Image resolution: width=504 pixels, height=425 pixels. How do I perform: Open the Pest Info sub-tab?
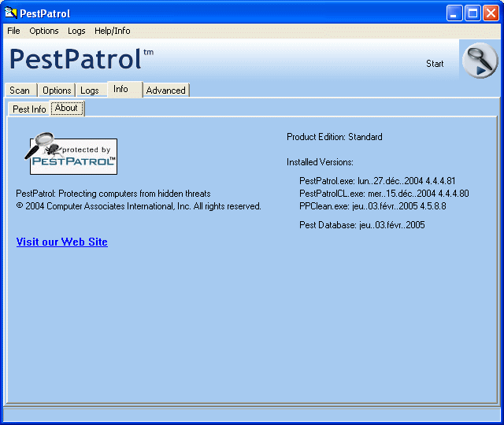point(29,109)
